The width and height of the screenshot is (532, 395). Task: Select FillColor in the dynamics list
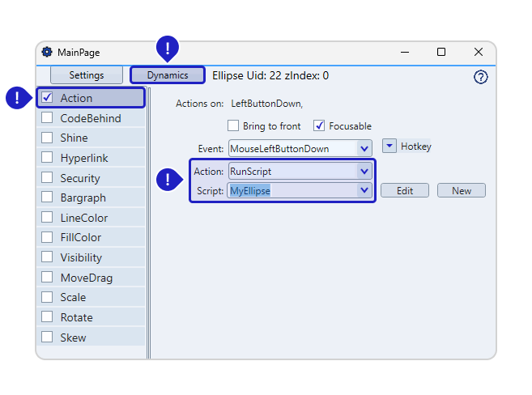[80, 238]
